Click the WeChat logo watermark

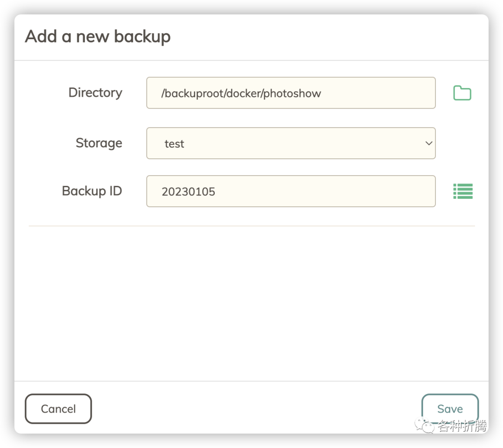pos(425,425)
